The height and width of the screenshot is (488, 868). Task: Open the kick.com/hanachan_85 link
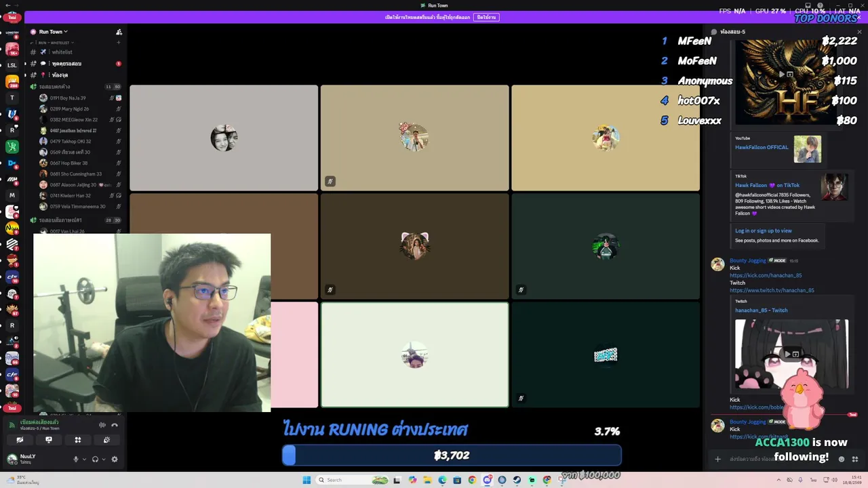[766, 275]
